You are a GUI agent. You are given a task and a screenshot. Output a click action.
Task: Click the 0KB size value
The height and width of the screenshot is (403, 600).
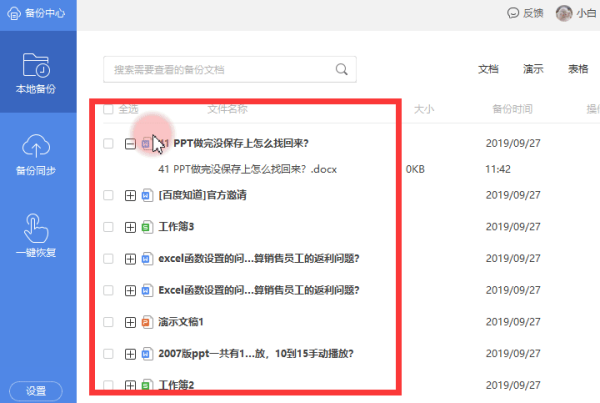point(415,169)
